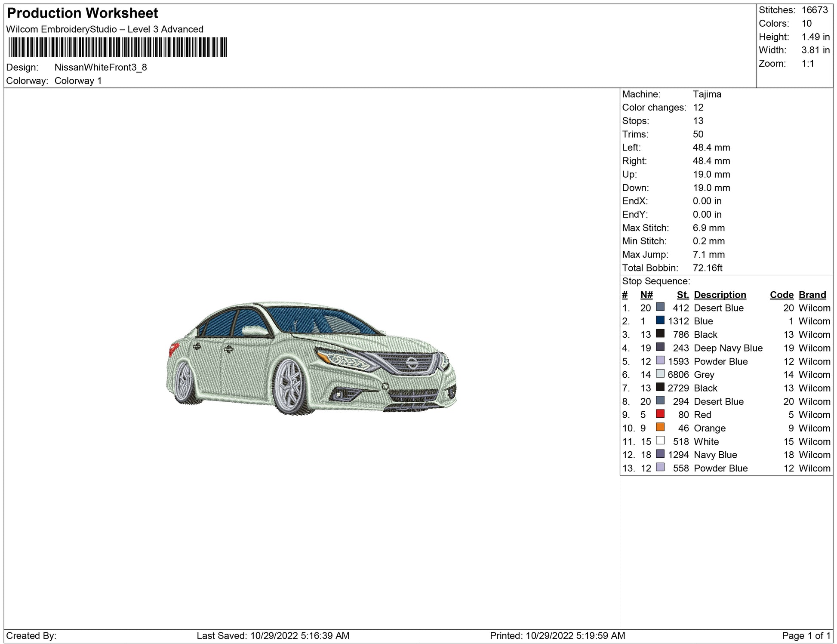Viewport: 837px width, 644px height.
Task: Select the Deep Navy Blue swatch in row 4
Action: coord(660,347)
